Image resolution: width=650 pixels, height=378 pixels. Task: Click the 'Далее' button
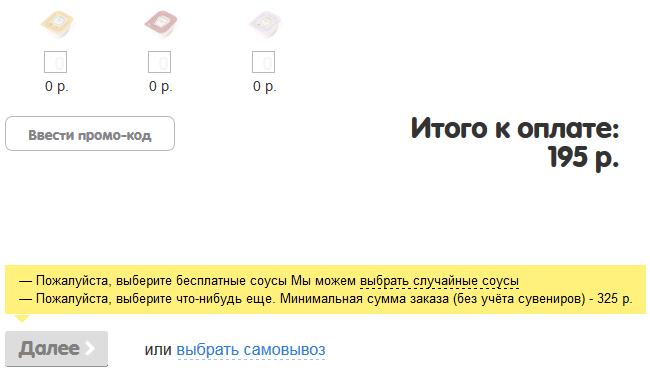tap(56, 349)
